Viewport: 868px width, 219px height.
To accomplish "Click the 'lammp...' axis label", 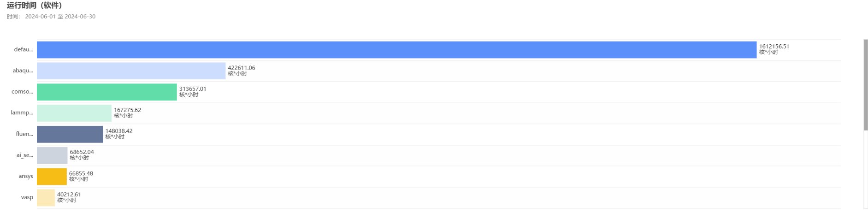I will click(22, 112).
